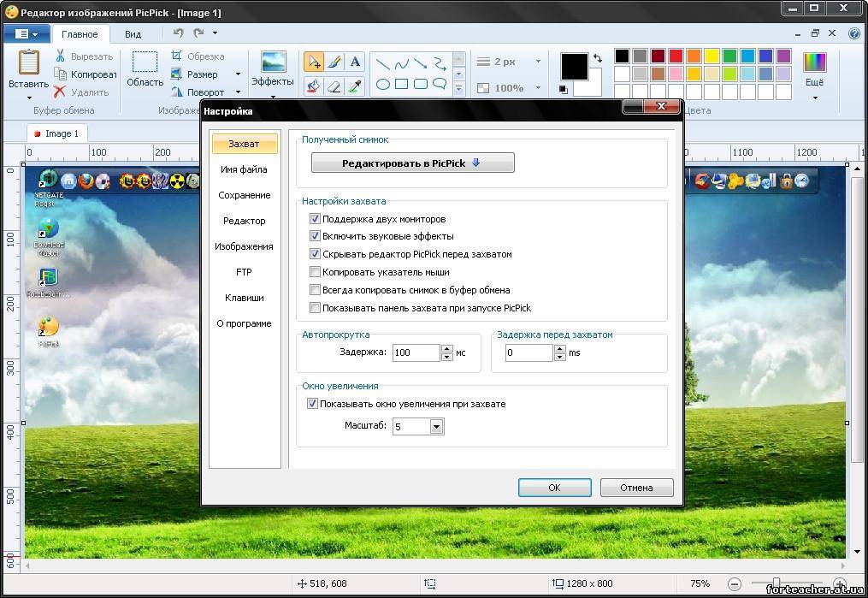The height and width of the screenshot is (598, 868).
Task: Choose the rectangle shape tool
Action: [401, 84]
